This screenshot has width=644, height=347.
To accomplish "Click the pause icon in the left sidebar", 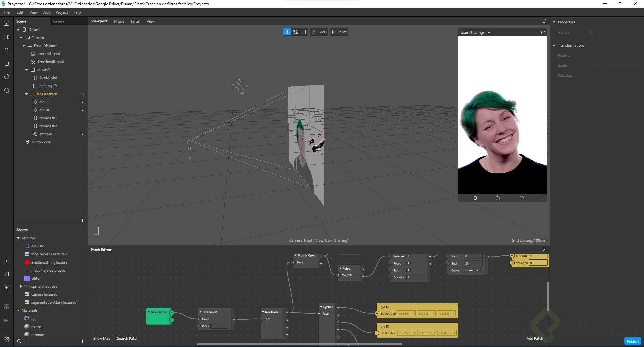I will (x=6, y=50).
